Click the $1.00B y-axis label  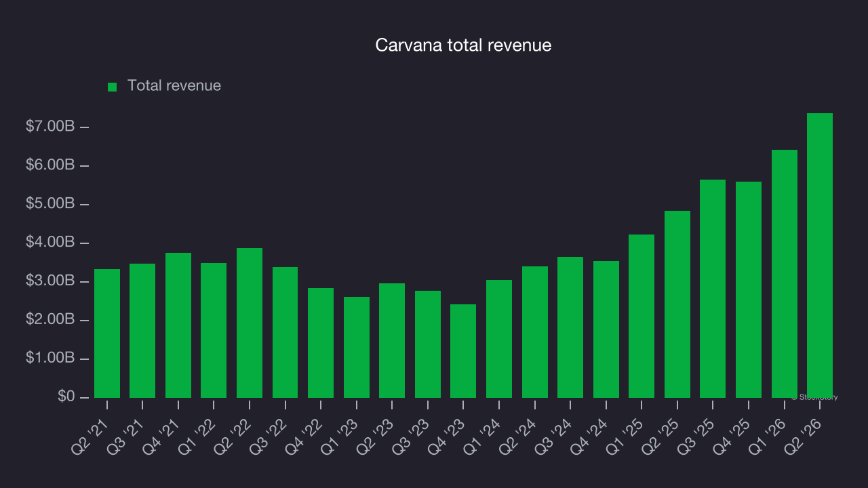(50, 359)
